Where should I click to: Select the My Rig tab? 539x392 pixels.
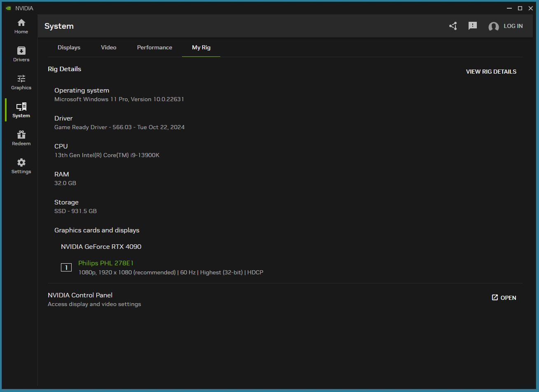(201, 47)
